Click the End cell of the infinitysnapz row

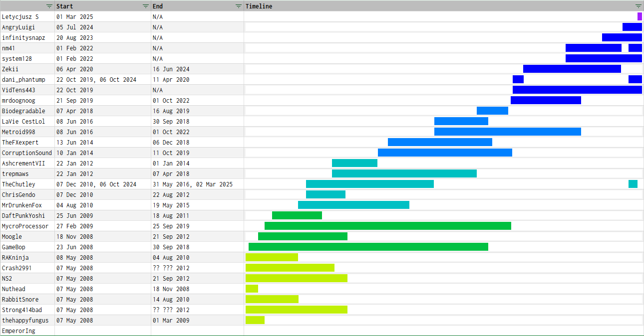coord(158,38)
